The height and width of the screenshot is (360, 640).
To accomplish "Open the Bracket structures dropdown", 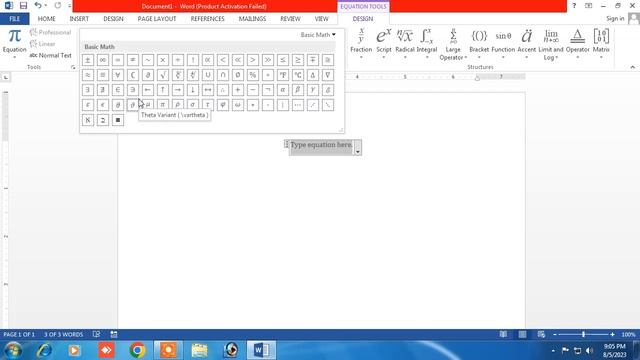I will (x=479, y=45).
